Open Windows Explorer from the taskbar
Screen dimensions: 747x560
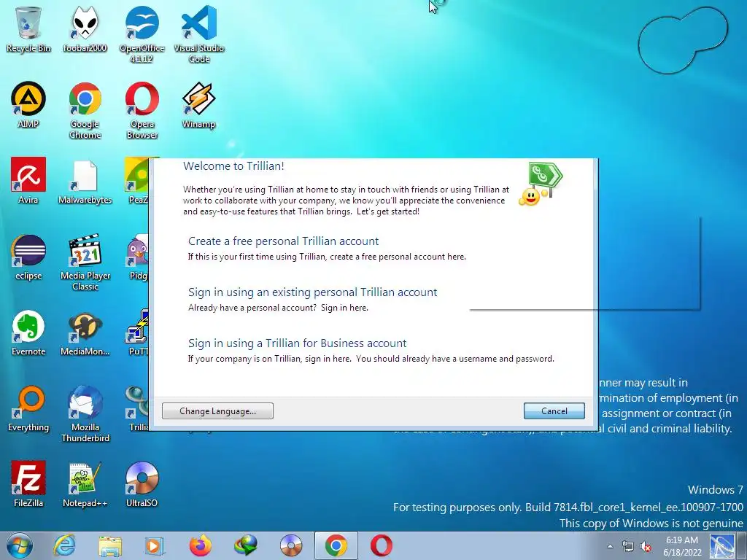110,545
